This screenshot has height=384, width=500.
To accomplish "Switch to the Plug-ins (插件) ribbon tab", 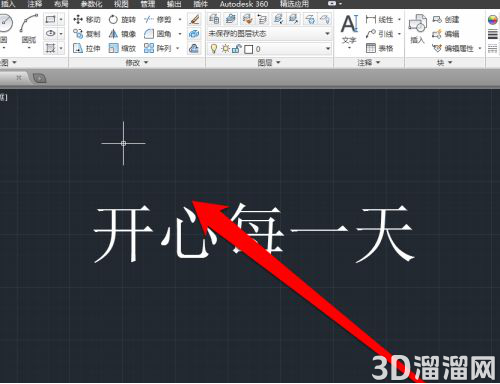I will coord(200,4).
